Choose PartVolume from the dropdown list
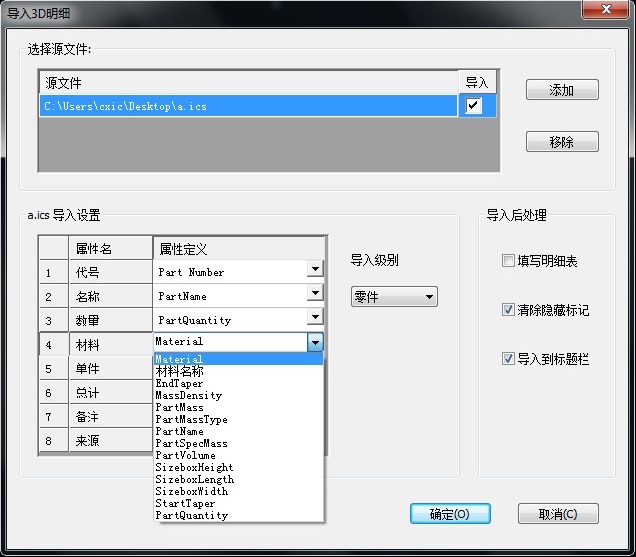636x557 pixels. pos(238,455)
